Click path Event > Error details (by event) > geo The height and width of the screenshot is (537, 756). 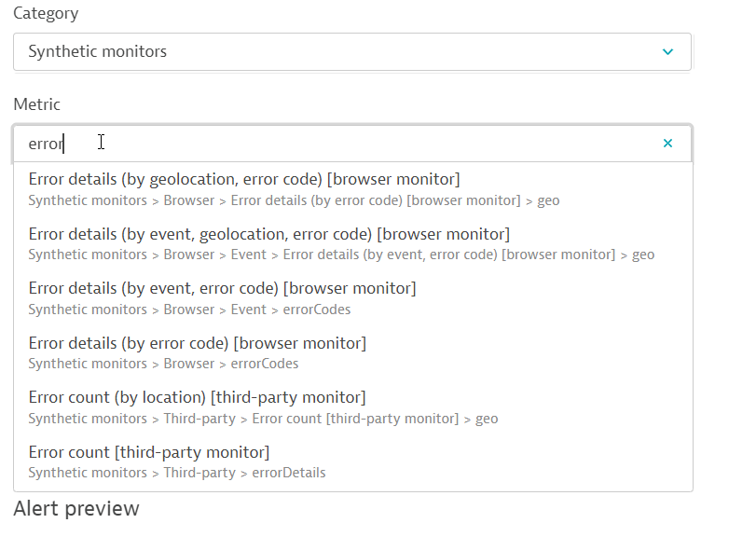tap(341, 255)
